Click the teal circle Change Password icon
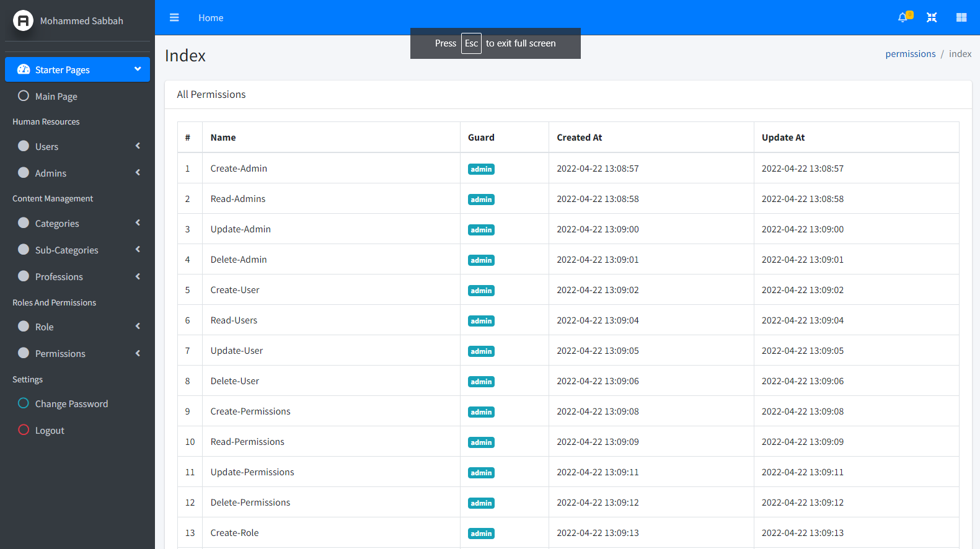This screenshot has width=980, height=549. pyautogui.click(x=24, y=403)
